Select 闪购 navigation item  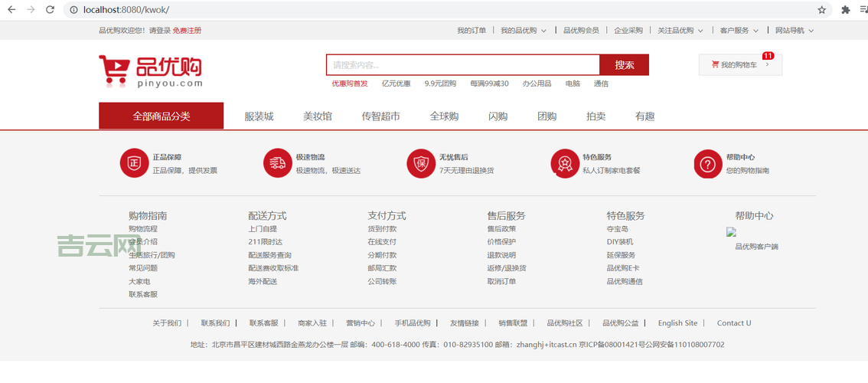pos(498,116)
